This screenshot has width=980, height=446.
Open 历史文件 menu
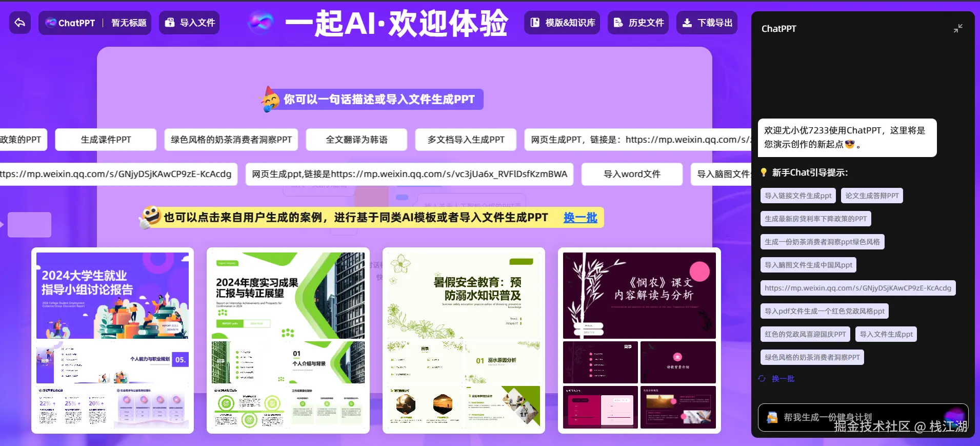(x=638, y=23)
